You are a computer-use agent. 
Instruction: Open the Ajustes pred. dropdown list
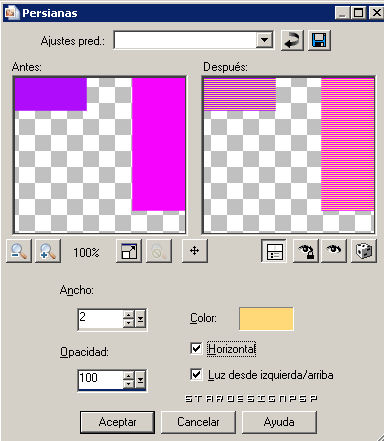tap(265, 40)
